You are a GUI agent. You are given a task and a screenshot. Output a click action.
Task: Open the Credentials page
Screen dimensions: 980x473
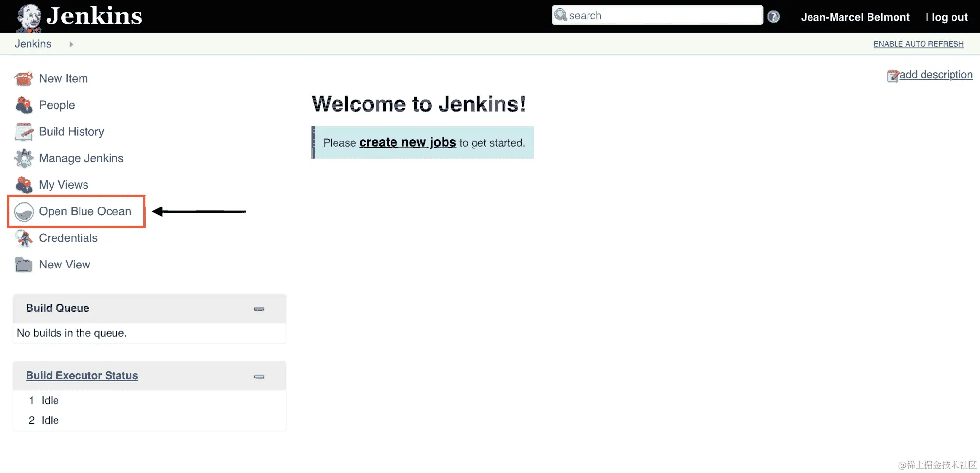click(68, 238)
